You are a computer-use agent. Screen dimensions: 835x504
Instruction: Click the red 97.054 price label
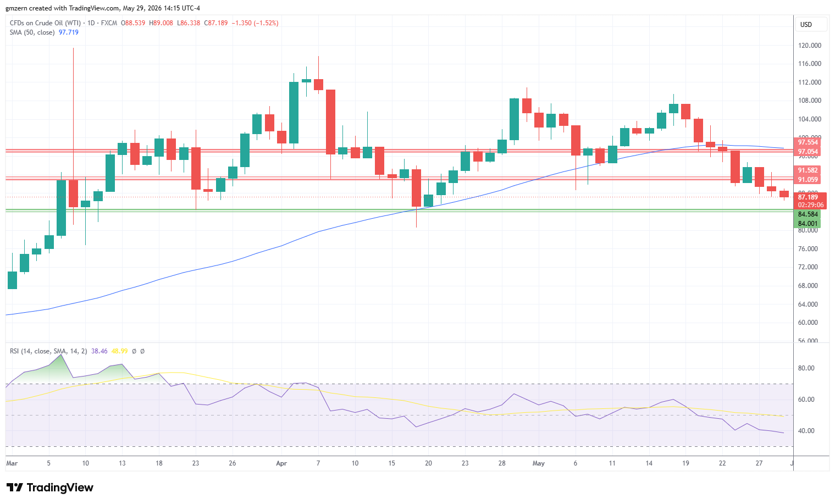[808, 152]
